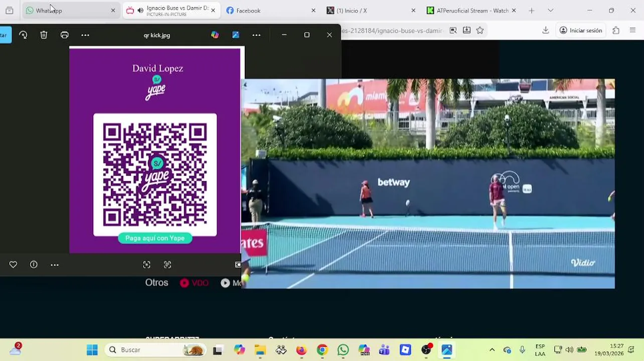Switch the ESP LAA keyboard language
Viewport: 644px width, 361px height.
coord(540,350)
